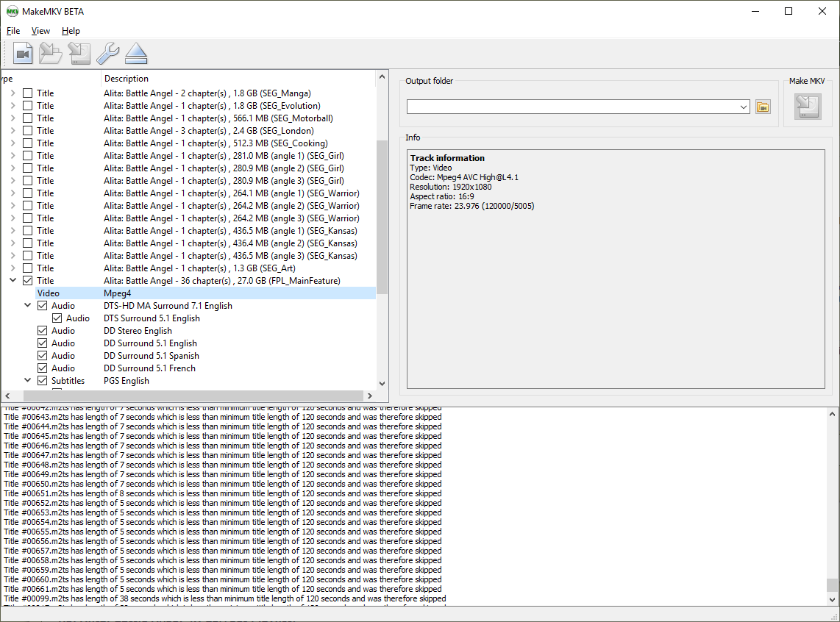Expand the SEG_Cooking title row
The width and height of the screenshot is (840, 622).
[x=13, y=143]
